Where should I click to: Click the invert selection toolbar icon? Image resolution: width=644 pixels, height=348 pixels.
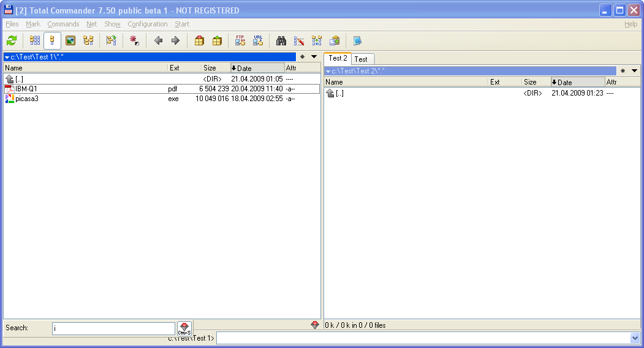pyautogui.click(x=111, y=40)
